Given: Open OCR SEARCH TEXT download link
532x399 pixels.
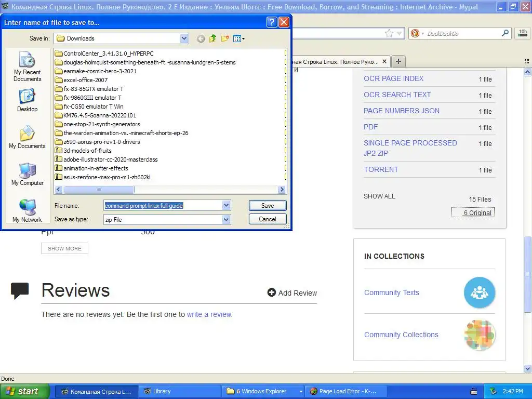Looking at the screenshot, I should (x=397, y=95).
